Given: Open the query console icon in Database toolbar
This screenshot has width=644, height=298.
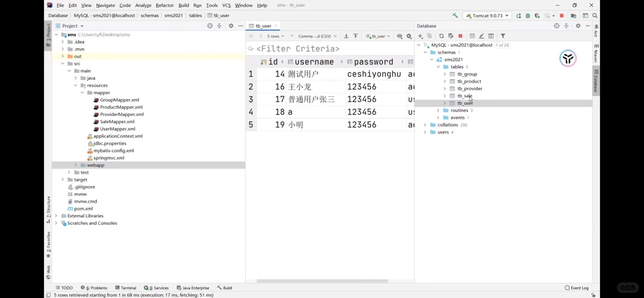Looking at the screenshot, I should coord(491,36).
